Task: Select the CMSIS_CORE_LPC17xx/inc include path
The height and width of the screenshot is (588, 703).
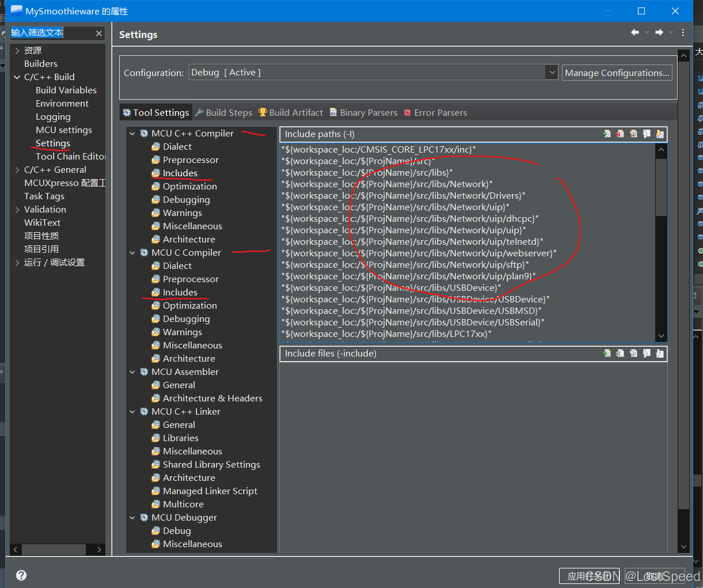Action: (x=379, y=150)
